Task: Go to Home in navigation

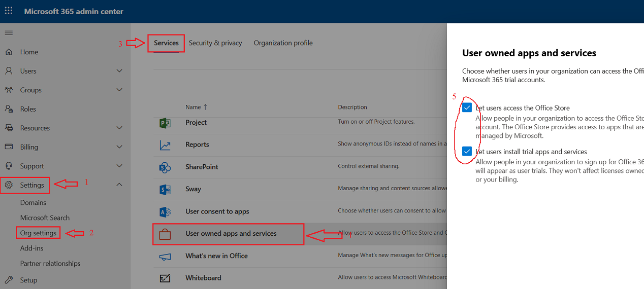Action: pos(29,52)
